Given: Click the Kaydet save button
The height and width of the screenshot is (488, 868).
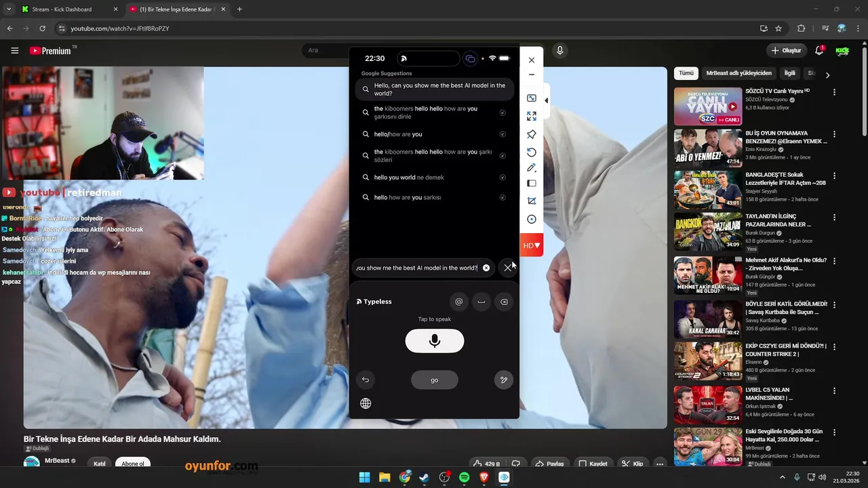Looking at the screenshot, I should (593, 464).
